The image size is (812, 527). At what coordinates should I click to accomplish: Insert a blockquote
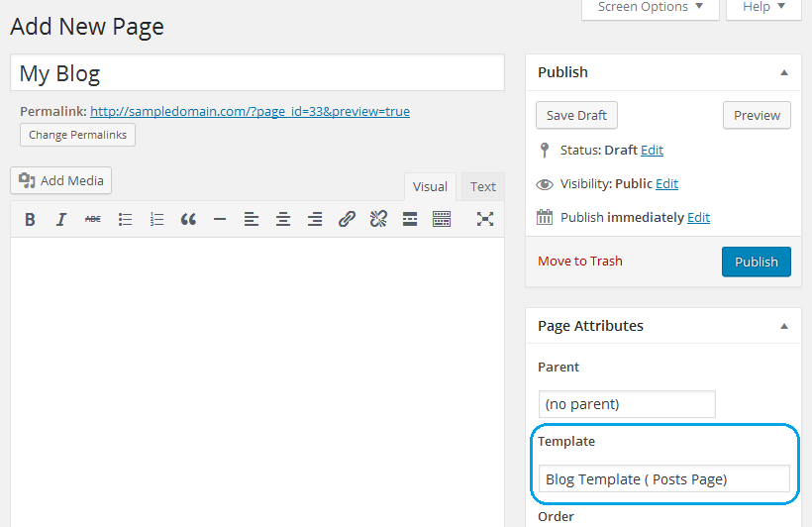click(x=188, y=219)
